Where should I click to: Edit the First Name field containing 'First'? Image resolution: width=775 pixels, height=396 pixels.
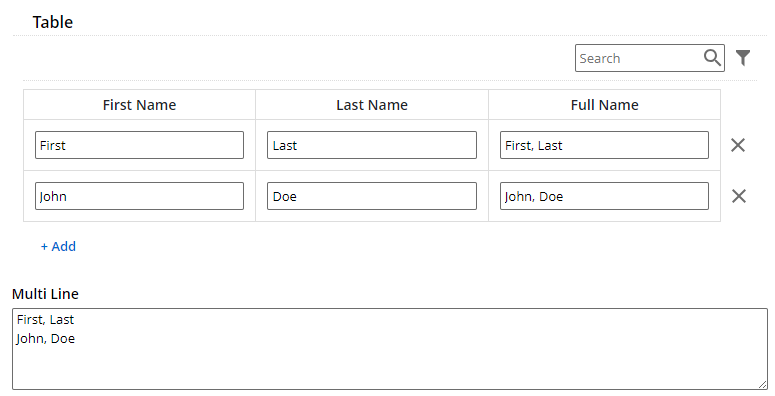tap(139, 145)
